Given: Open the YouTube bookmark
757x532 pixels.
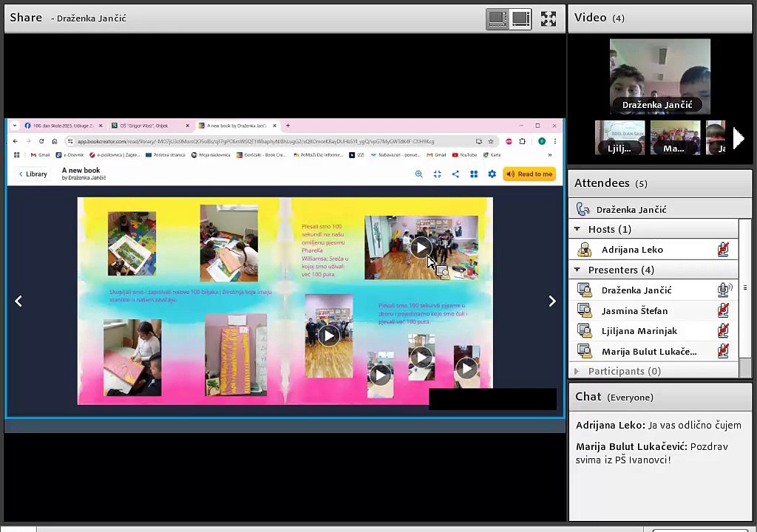Looking at the screenshot, I should (x=464, y=155).
